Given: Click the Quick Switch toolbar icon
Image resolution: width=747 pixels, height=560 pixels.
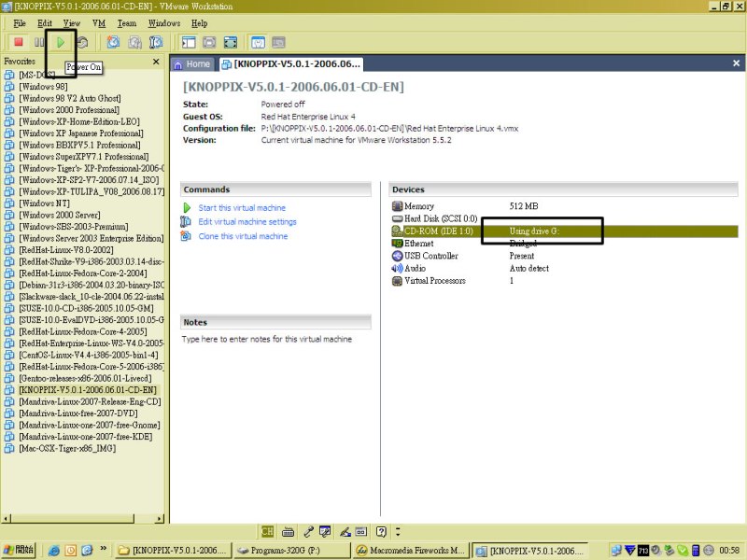Looking at the screenshot, I should (209, 42).
